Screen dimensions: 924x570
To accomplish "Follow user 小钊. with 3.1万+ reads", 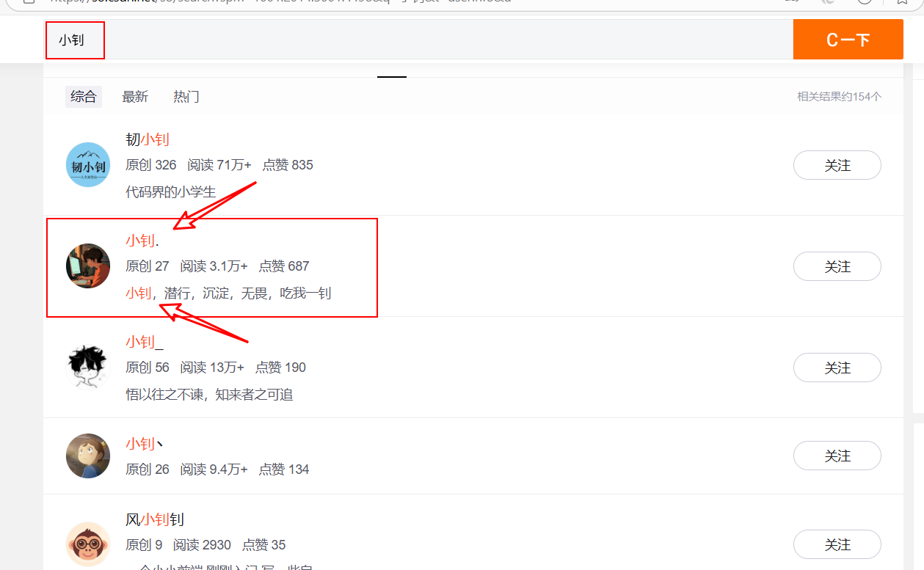I will pyautogui.click(x=837, y=266).
